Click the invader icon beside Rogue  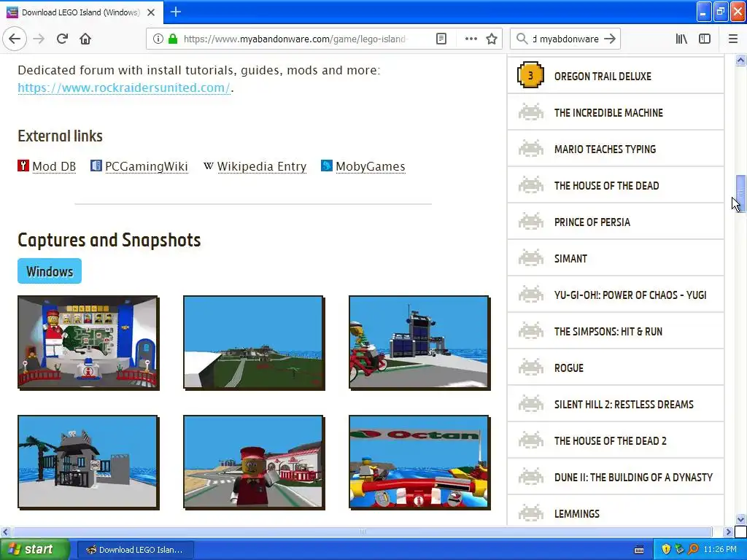point(531,367)
